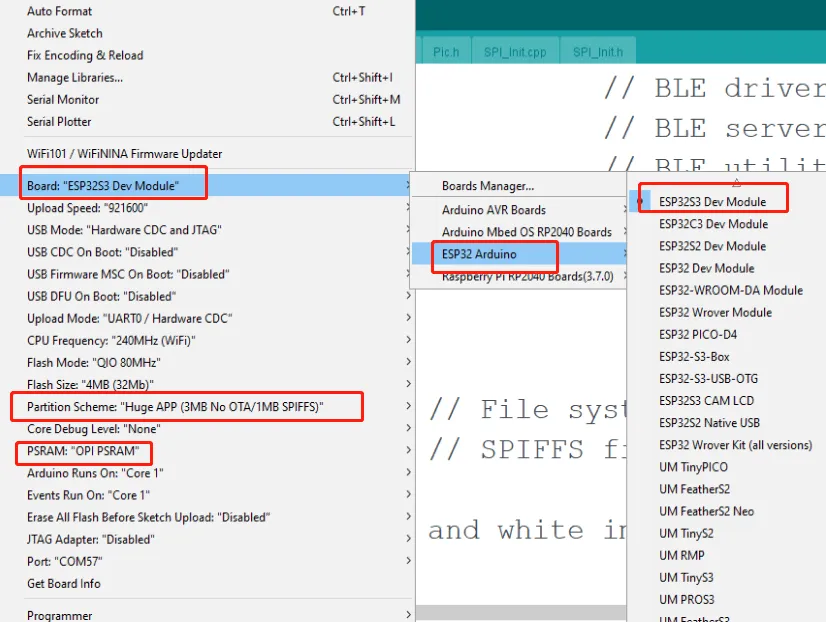Expand the Partition Scheme submenu

176,407
